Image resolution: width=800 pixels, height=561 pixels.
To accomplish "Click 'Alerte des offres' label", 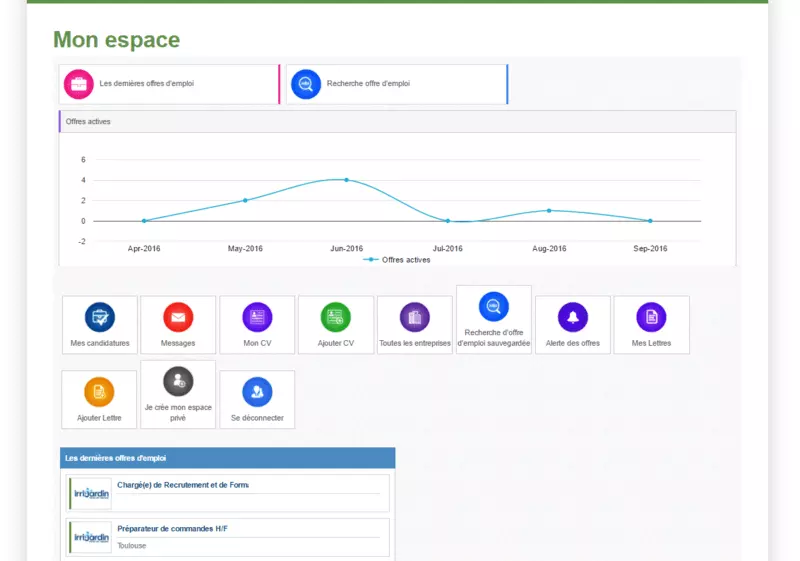I will click(x=573, y=343).
